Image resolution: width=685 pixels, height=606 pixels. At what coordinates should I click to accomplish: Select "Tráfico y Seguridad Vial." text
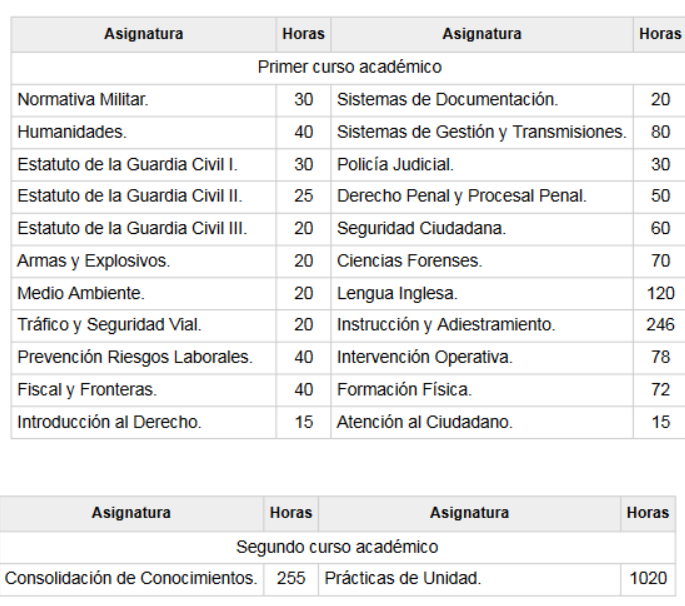[110, 325]
